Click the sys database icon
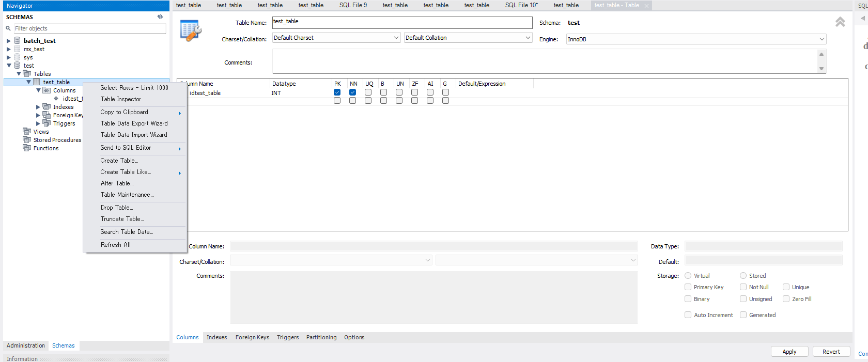Viewport: 868px width, 362px height. coord(17,57)
